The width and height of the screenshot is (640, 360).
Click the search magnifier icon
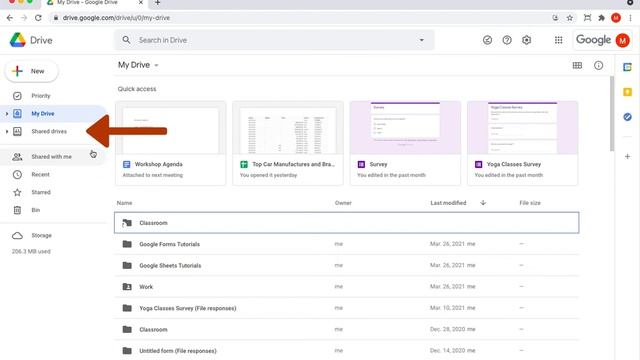pyautogui.click(x=126, y=40)
